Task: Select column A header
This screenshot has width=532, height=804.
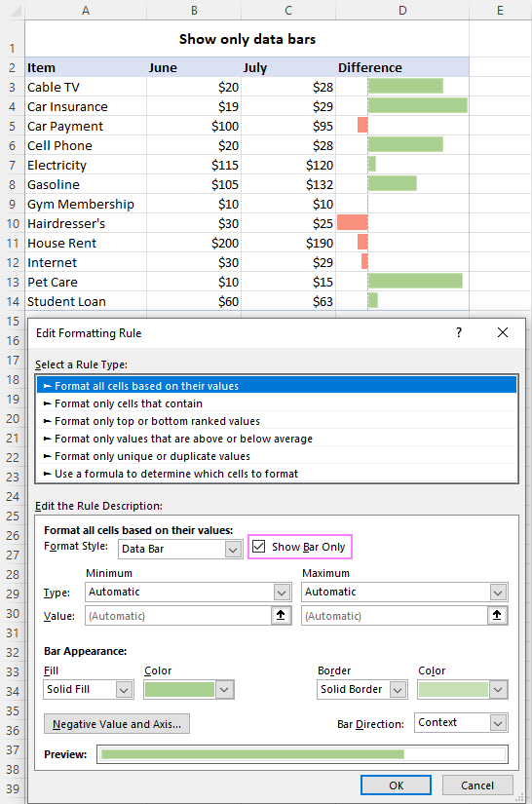Action: tap(86, 11)
